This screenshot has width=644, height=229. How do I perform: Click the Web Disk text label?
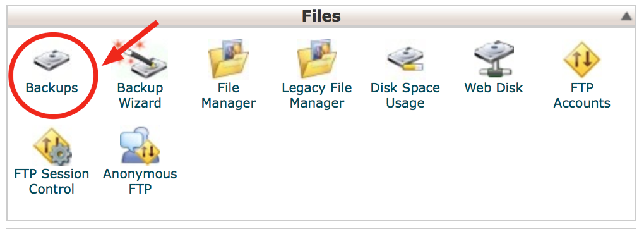pyautogui.click(x=494, y=88)
